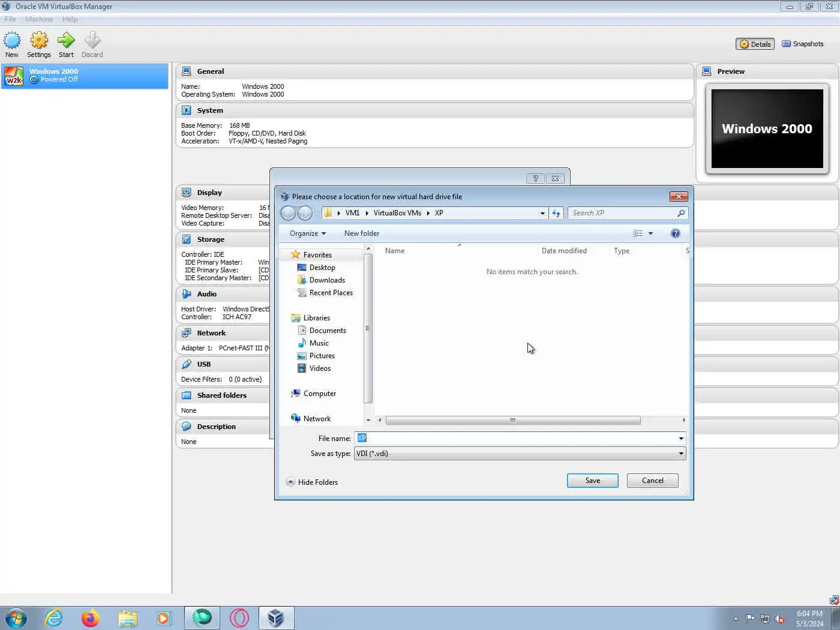The height and width of the screenshot is (630, 840).
Task: Click the New folder button
Action: point(362,233)
